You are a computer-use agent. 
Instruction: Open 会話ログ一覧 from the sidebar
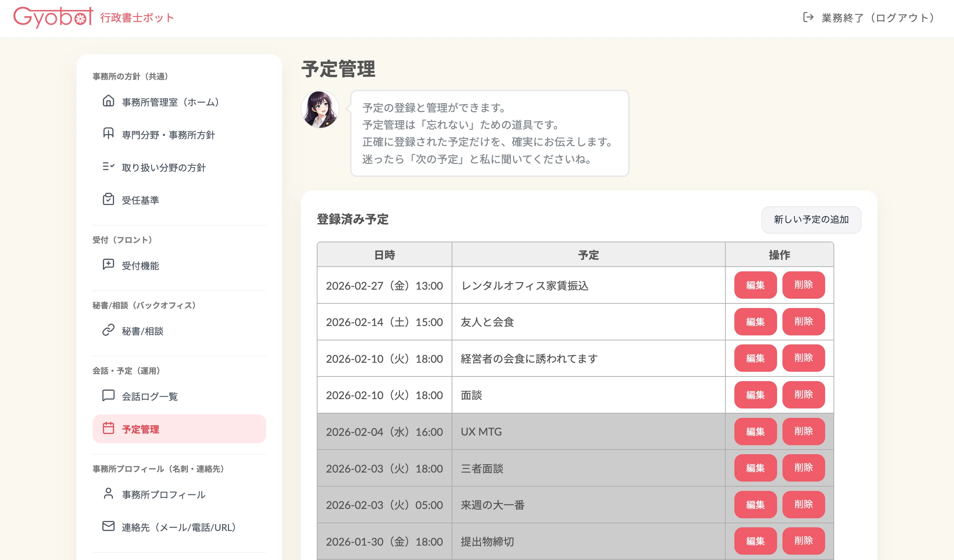[x=150, y=396]
